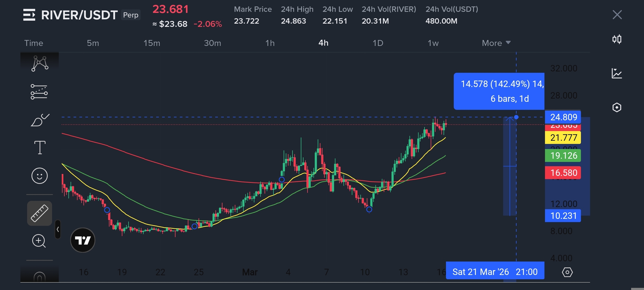This screenshot has width=644, height=290.
Task: Select the Time line chart view
Action: (34, 43)
